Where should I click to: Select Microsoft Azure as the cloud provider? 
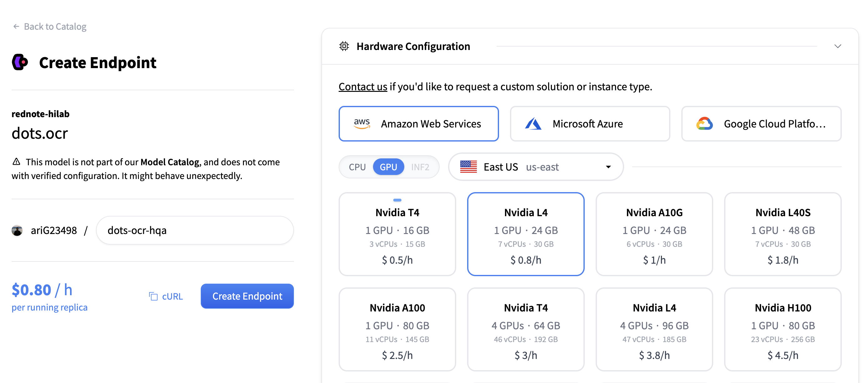(x=589, y=123)
